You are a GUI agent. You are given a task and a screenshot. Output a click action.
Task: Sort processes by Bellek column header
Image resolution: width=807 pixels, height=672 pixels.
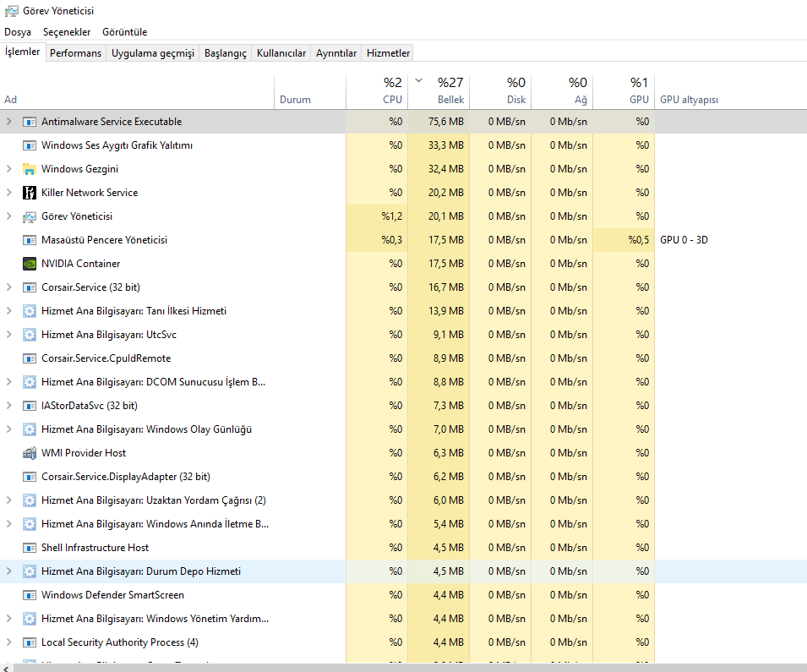[x=439, y=91]
